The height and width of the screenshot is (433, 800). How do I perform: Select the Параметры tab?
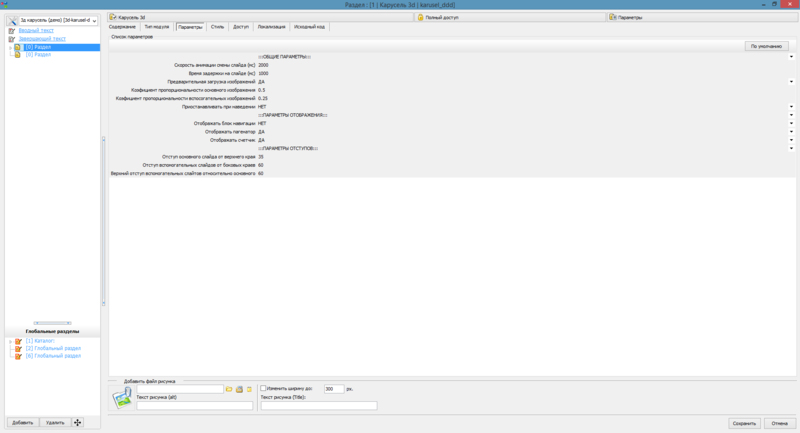click(190, 27)
